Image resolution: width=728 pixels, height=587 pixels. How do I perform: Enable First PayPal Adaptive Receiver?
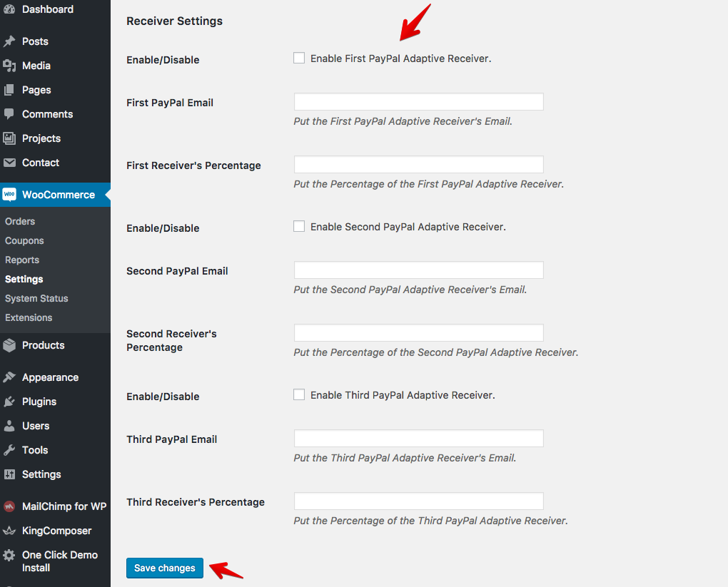pos(298,58)
